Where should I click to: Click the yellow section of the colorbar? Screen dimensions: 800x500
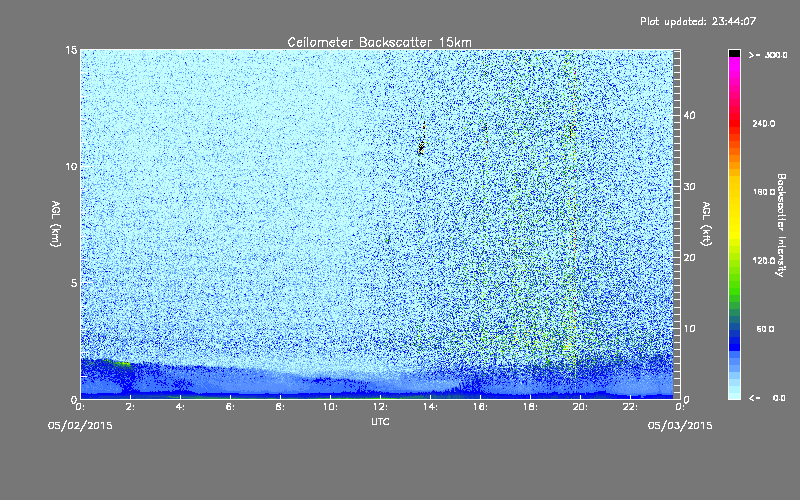coord(734,209)
